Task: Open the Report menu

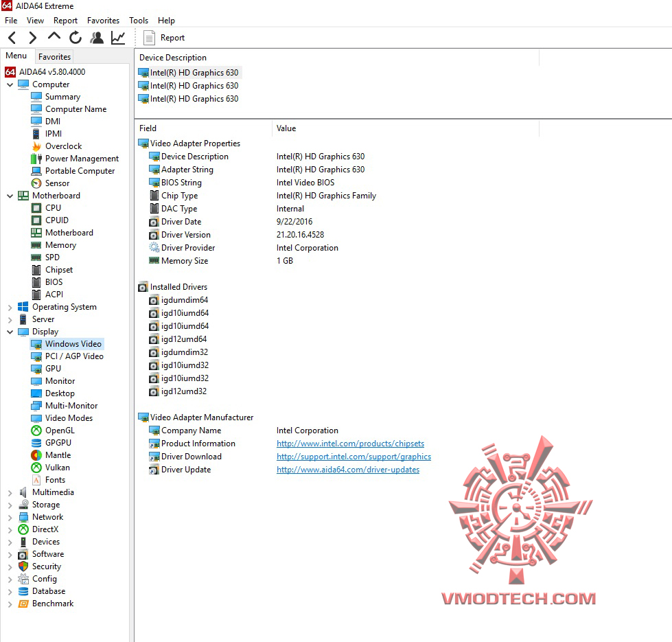Action: pos(65,21)
